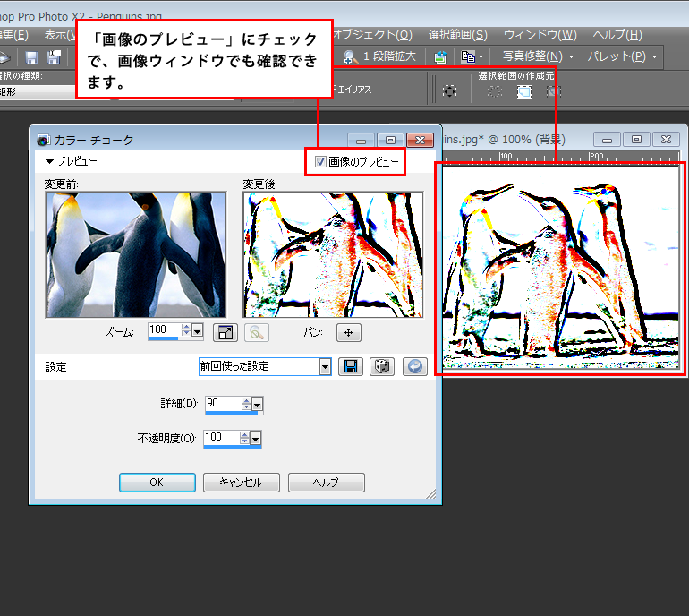The height and width of the screenshot is (616, 689).
Task: Click the save preset disk icon
Action: pyautogui.click(x=351, y=366)
